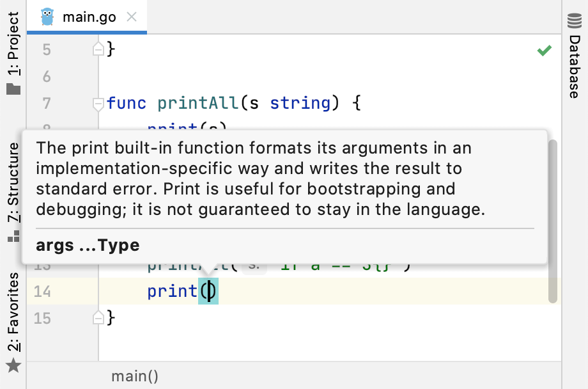Image resolution: width=588 pixels, height=389 pixels.
Task: Click the "s." parameter hint inlay on line 13
Action: pyautogui.click(x=253, y=264)
